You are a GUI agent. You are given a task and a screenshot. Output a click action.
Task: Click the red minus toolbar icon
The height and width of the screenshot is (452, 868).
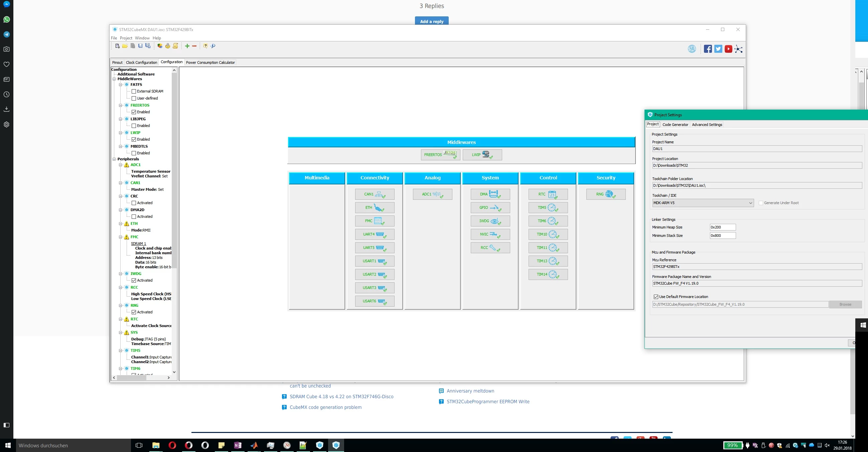(194, 46)
